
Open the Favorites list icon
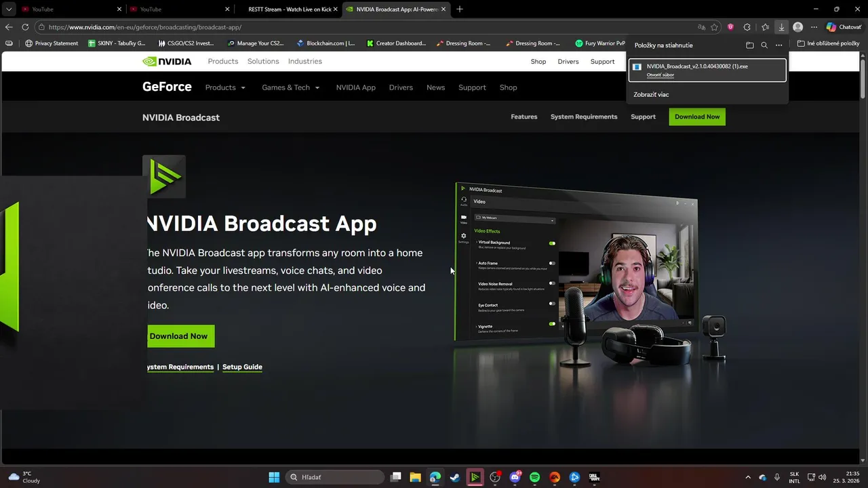(x=765, y=27)
